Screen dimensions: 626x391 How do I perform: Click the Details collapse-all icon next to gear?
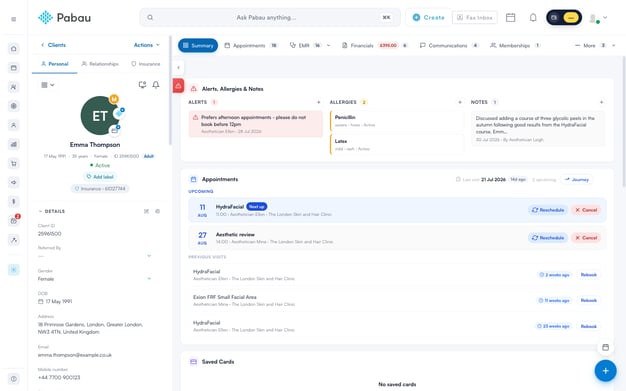tap(146, 211)
